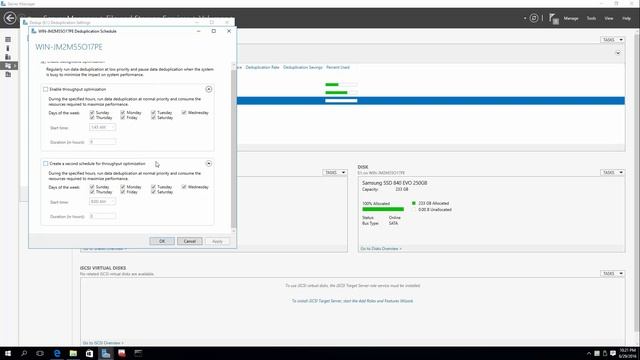Open the red taskbar application icon
The image size is (640, 360).
122,353
